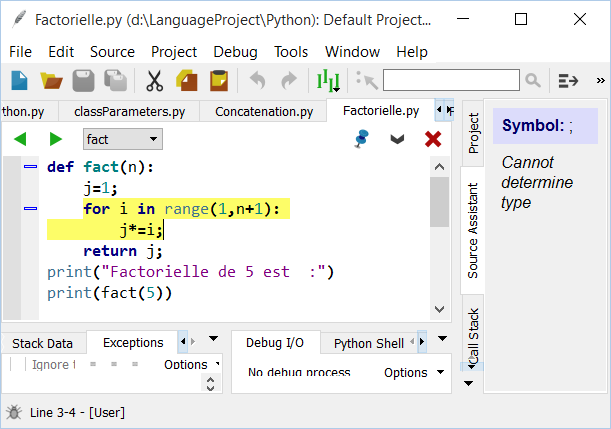
Task: Undo the last edit
Action: coord(258,81)
